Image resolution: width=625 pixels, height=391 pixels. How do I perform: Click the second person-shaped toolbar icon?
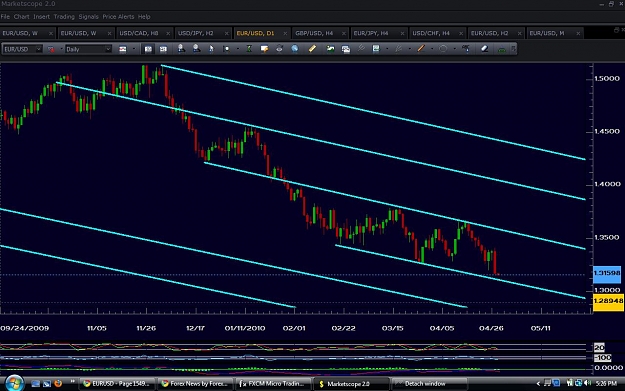(x=196, y=49)
